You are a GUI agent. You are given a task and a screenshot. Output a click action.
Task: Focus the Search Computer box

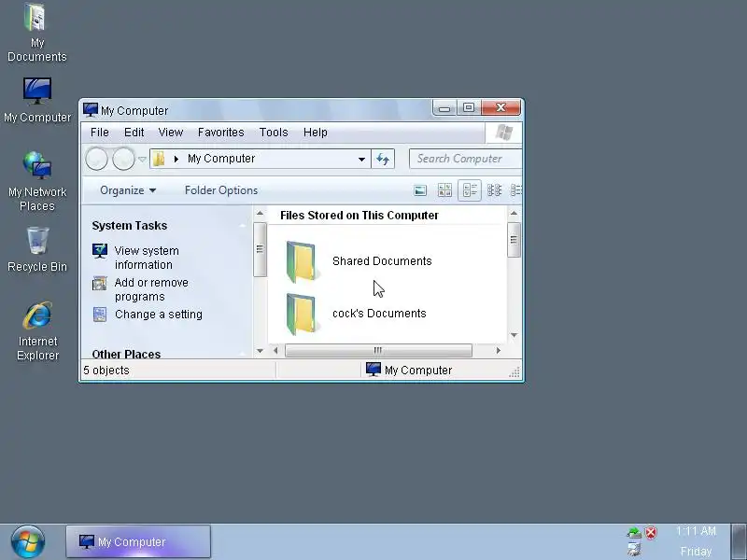(465, 159)
